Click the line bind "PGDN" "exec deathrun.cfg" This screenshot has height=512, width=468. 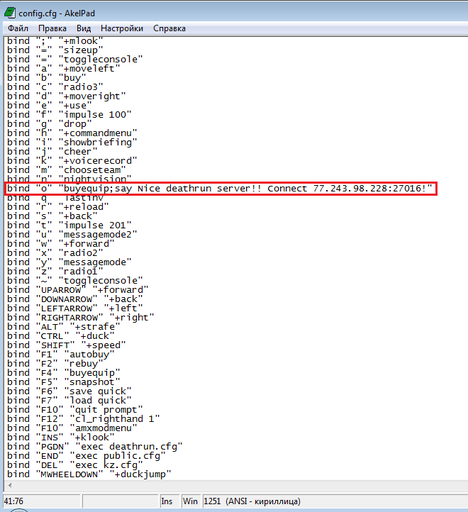[x=95, y=446]
